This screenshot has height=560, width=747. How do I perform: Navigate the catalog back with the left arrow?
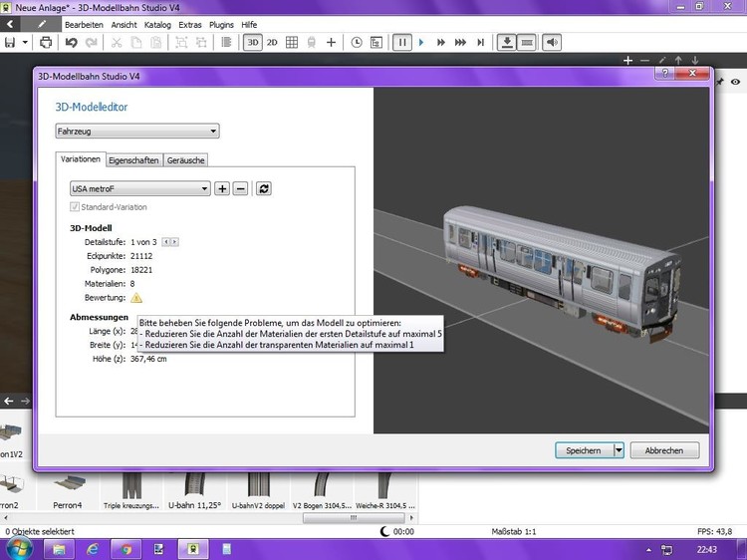coord(9,402)
